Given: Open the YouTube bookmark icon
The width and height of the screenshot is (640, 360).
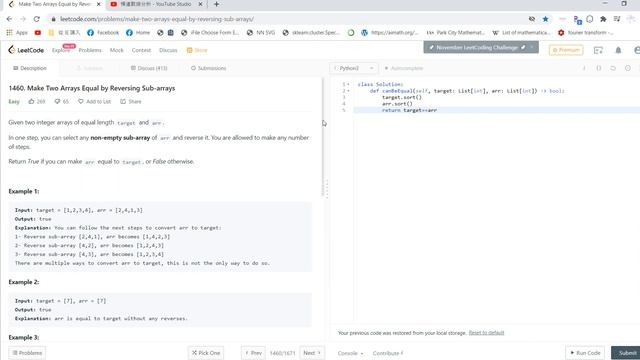Looking at the screenshot, I should (x=38, y=33).
